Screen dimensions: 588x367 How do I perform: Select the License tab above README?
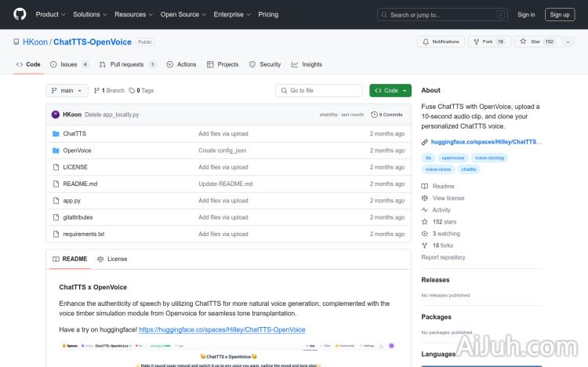(x=112, y=259)
